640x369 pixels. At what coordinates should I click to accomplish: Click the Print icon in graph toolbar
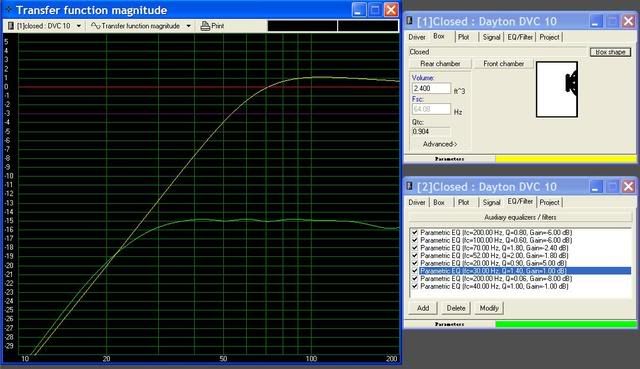(205, 26)
